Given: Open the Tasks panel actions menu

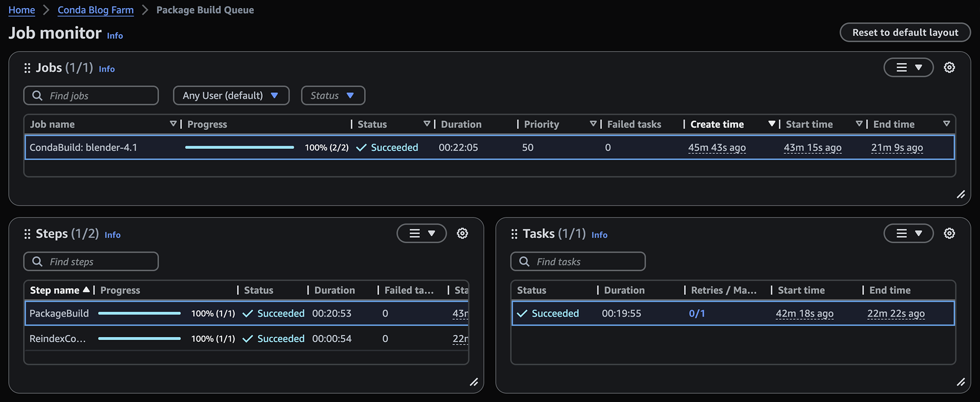Looking at the screenshot, I should 909,233.
